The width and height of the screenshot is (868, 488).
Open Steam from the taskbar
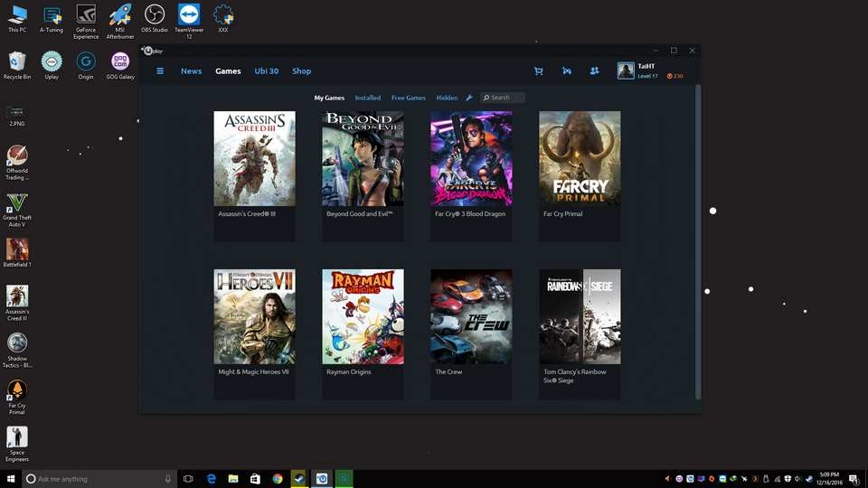[x=299, y=479]
